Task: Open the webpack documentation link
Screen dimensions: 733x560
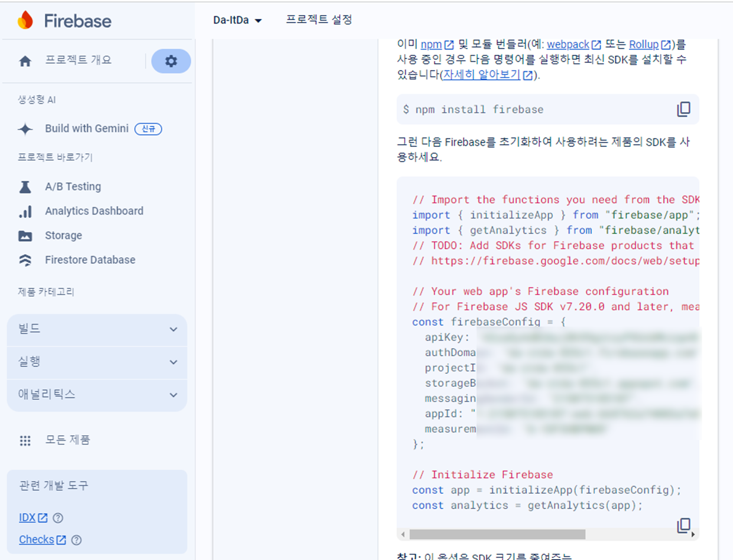Action: (567, 44)
